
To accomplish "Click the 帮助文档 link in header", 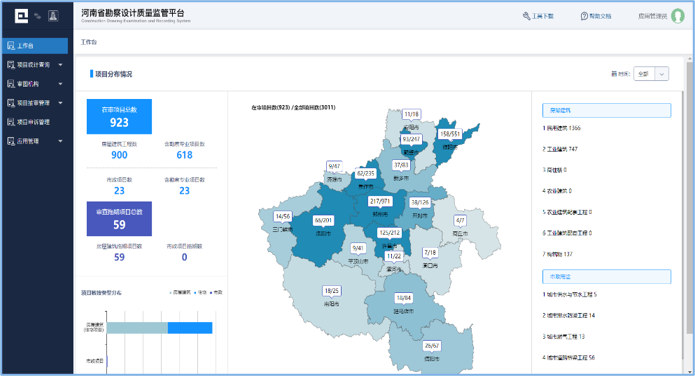I will tap(601, 16).
